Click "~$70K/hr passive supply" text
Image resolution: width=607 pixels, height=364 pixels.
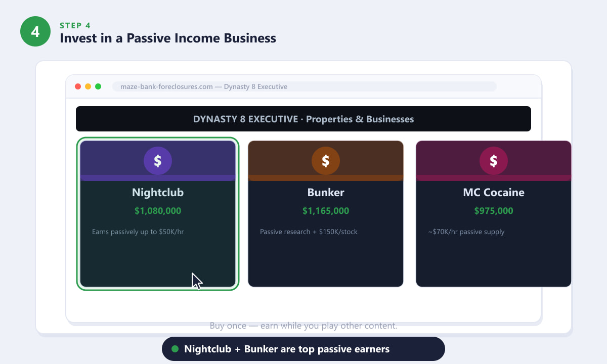(466, 232)
